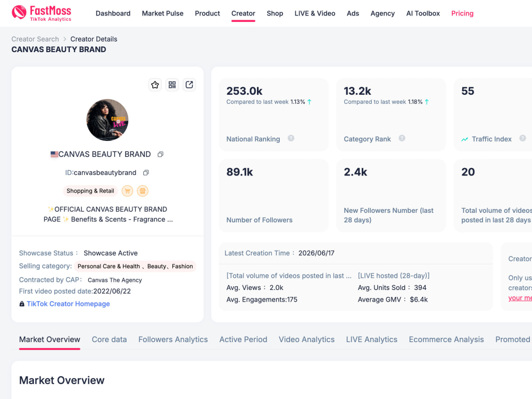Go to the Pricing page
This screenshot has width=532, height=399.
coord(462,13)
